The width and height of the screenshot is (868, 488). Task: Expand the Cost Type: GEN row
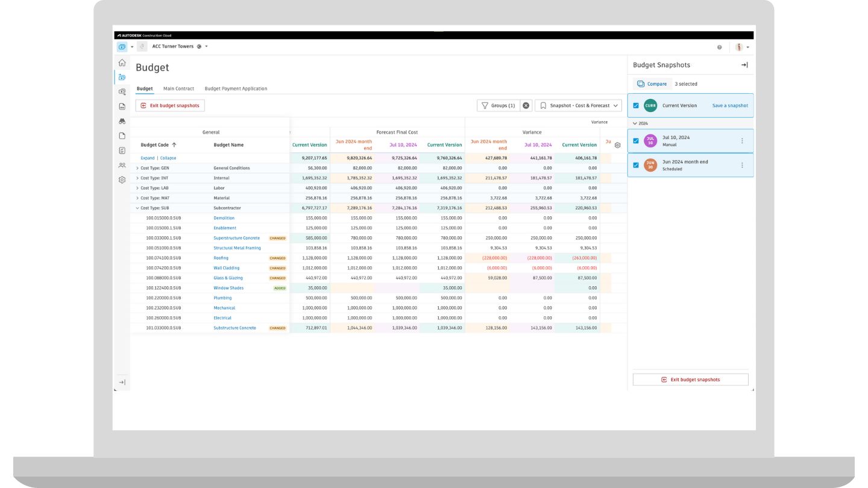[x=137, y=168]
